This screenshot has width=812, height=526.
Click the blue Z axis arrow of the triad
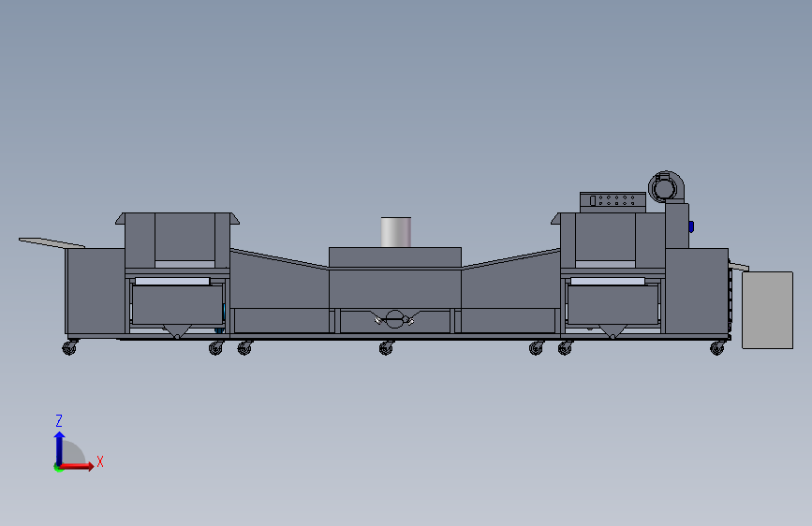click(x=59, y=448)
